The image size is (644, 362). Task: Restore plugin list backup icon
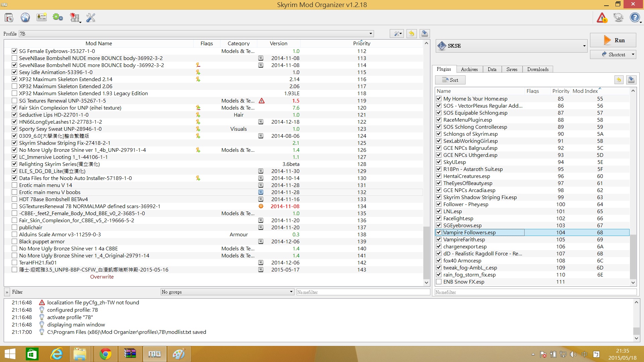point(619,80)
